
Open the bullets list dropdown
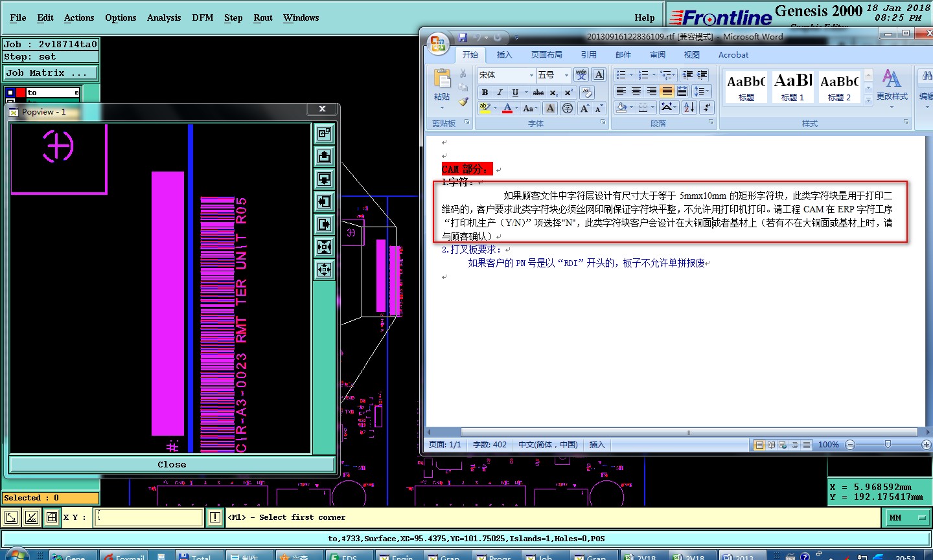631,75
